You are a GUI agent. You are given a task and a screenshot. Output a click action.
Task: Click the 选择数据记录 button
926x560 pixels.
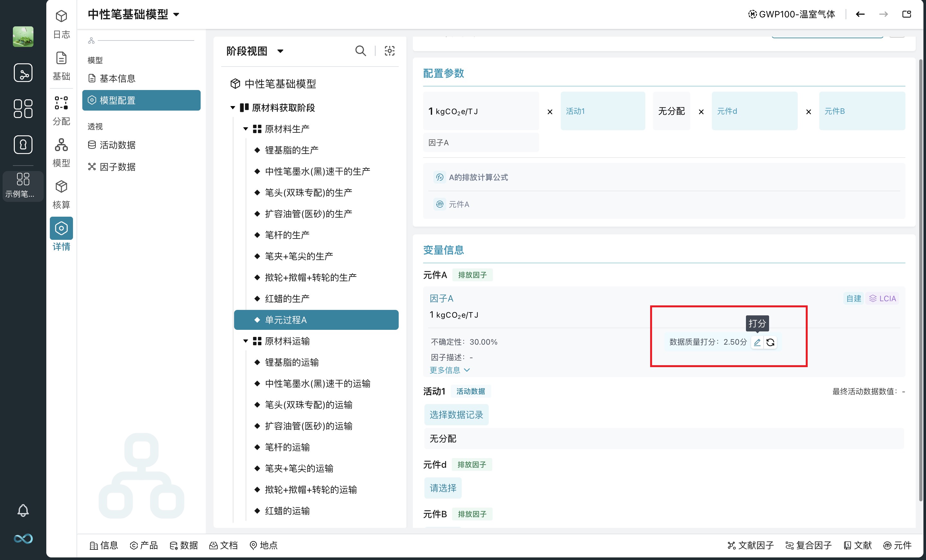click(456, 415)
